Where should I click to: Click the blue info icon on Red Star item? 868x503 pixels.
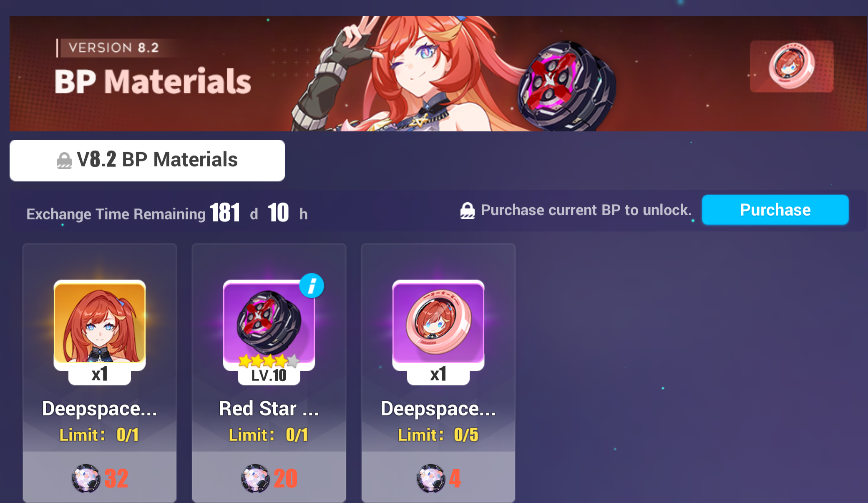click(x=312, y=286)
